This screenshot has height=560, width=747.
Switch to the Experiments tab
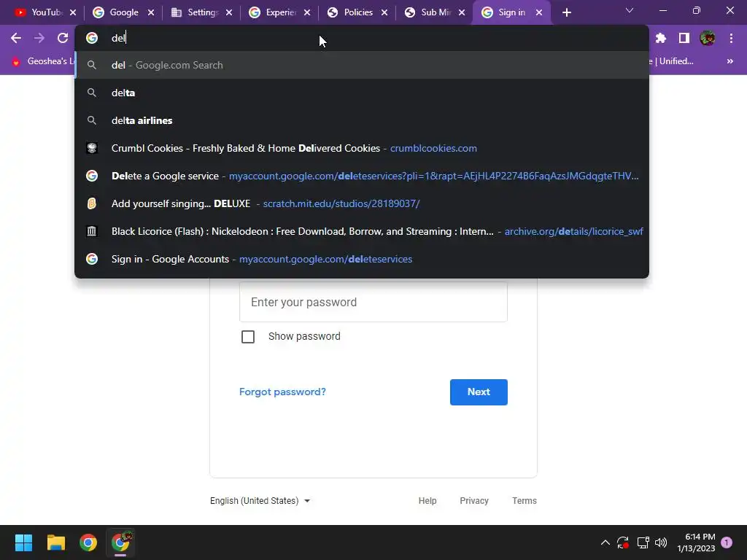pos(273,12)
